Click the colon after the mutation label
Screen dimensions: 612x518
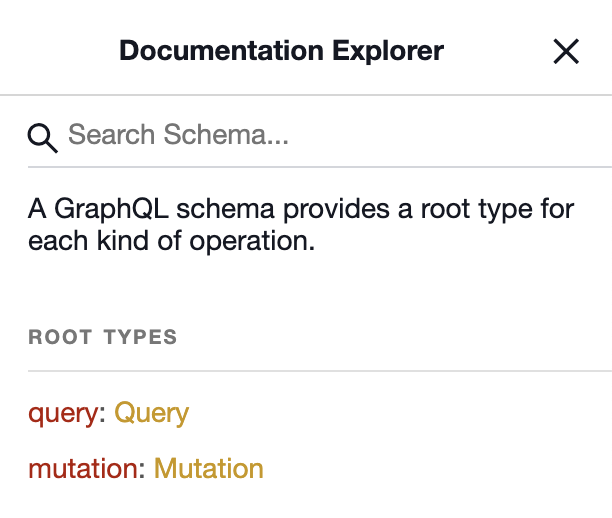coord(142,470)
